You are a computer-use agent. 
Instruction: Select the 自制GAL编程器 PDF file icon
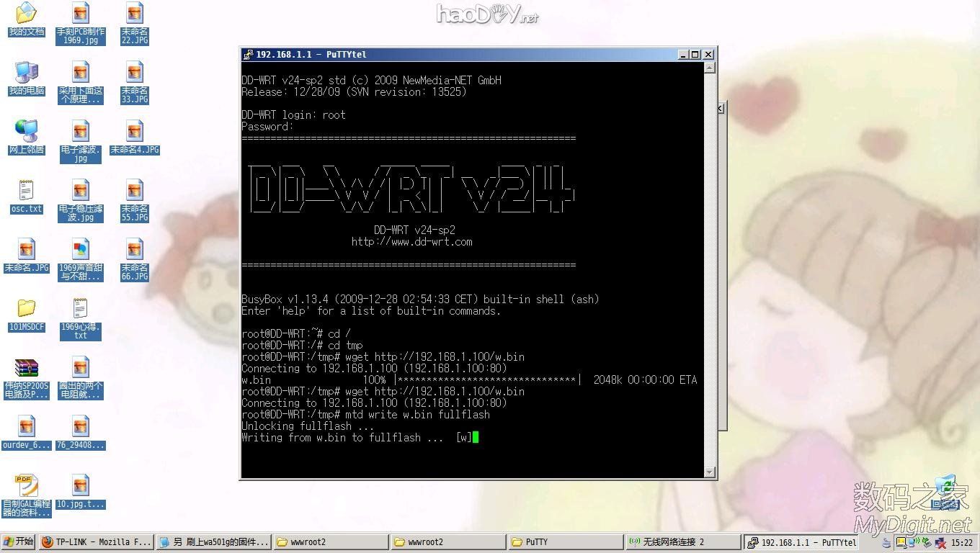26,487
